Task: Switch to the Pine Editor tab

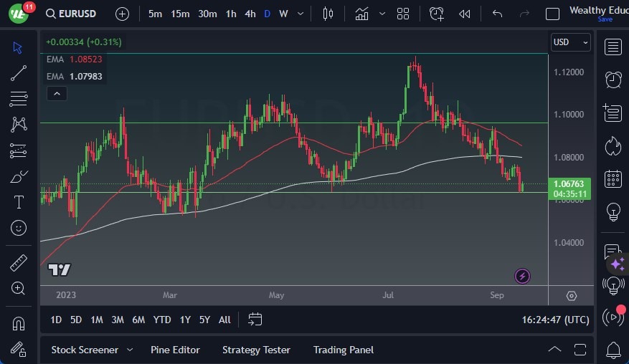Action: [x=175, y=350]
